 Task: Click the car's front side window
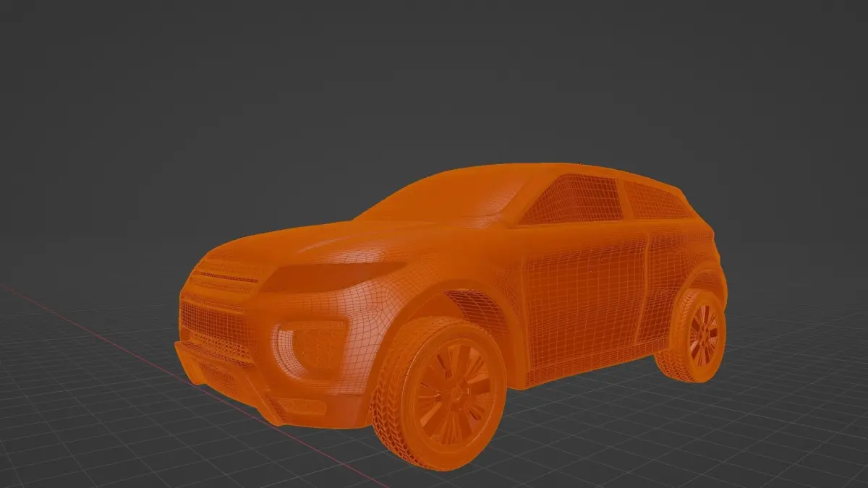click(574, 199)
